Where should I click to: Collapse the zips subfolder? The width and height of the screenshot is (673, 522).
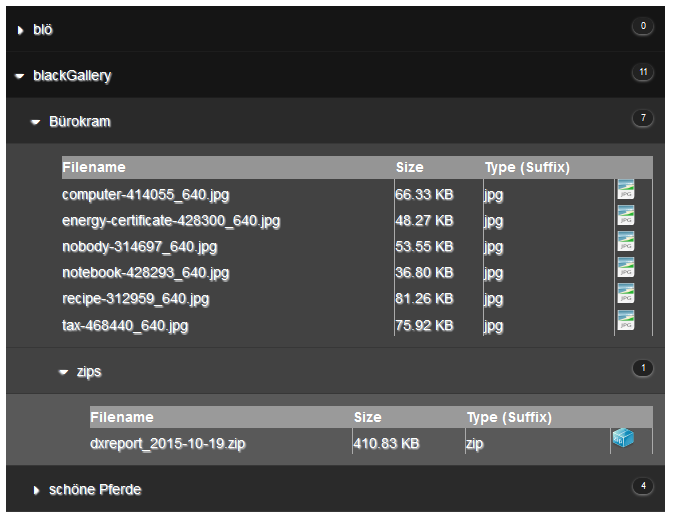64,372
